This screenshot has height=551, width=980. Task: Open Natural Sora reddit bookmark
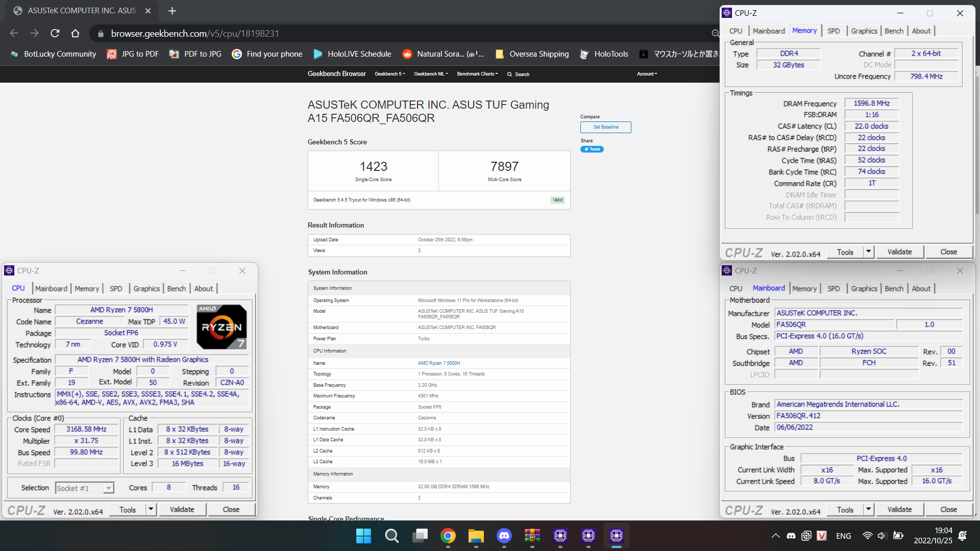pos(443,54)
